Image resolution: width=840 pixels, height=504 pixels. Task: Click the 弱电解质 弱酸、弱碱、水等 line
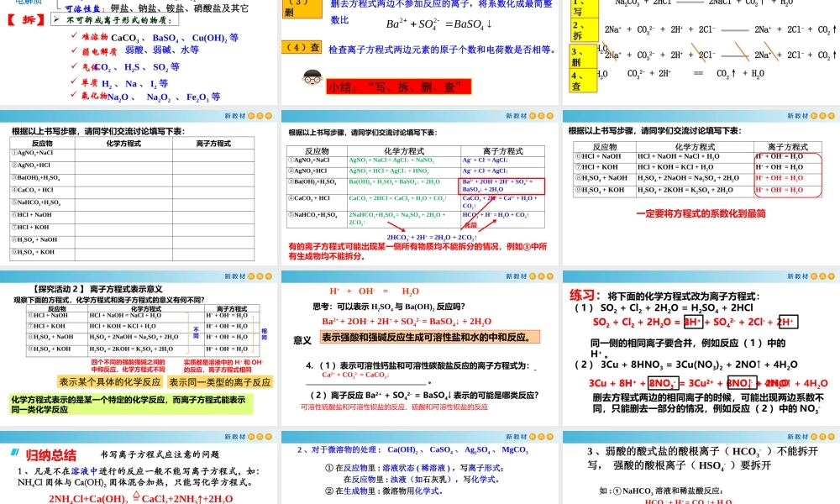tap(135, 50)
